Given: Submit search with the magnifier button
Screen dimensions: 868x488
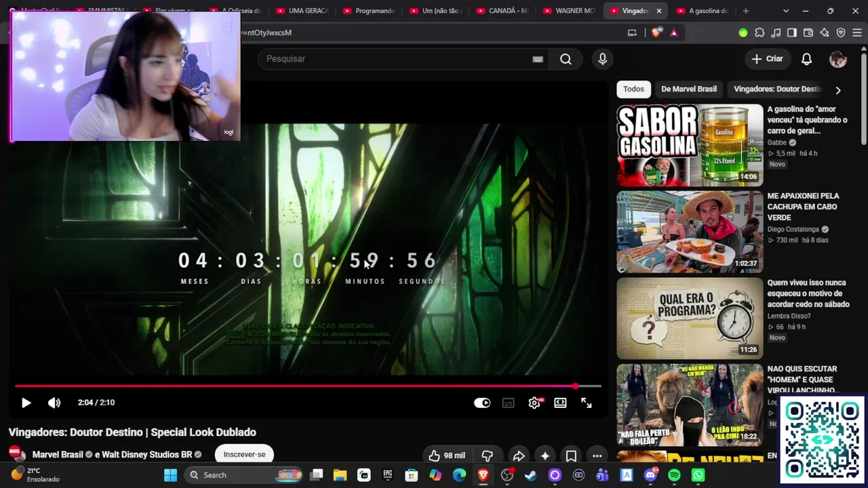Looking at the screenshot, I should pos(566,59).
